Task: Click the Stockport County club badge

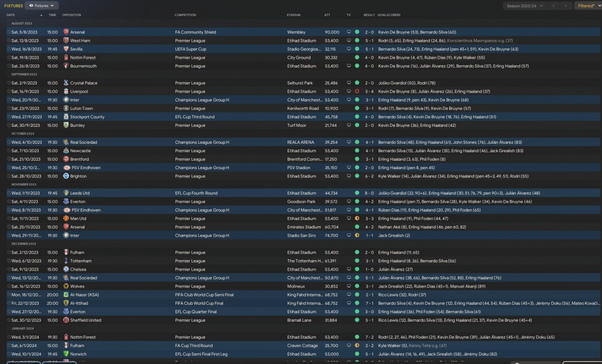Action: [66, 117]
